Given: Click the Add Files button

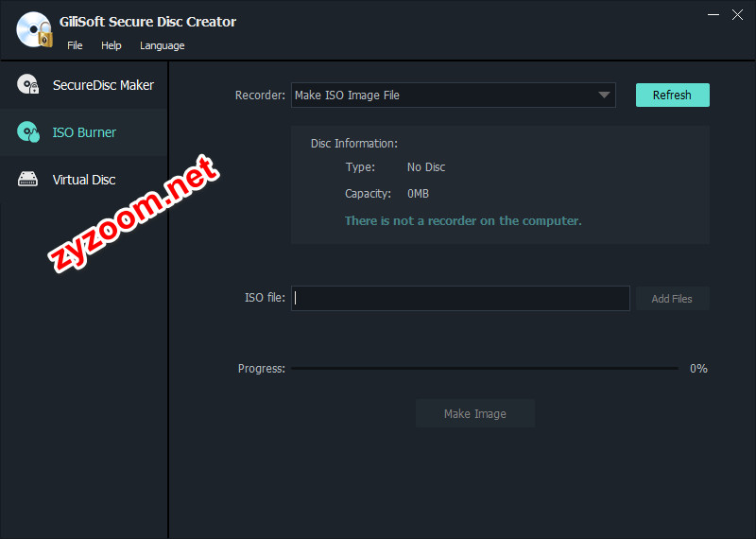Looking at the screenshot, I should (673, 299).
